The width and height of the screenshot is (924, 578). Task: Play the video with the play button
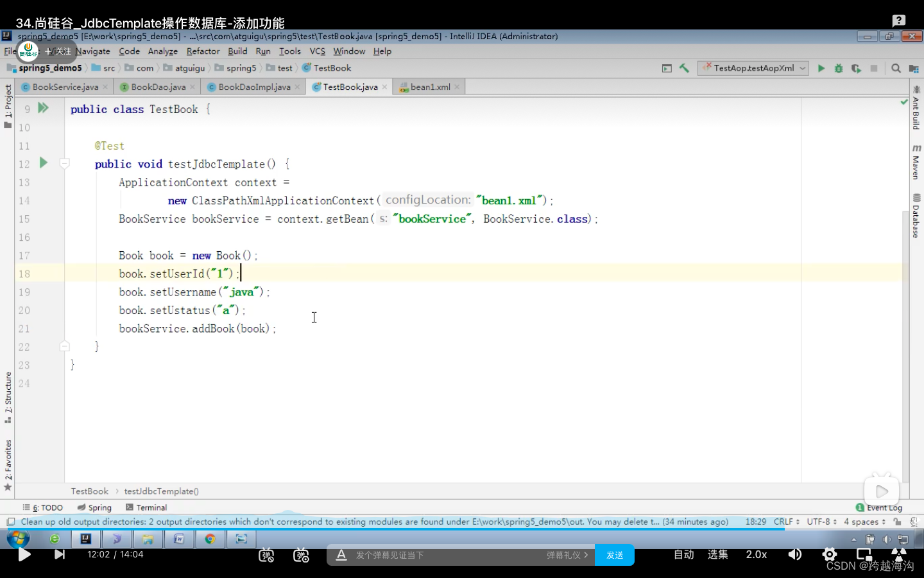coord(24,555)
